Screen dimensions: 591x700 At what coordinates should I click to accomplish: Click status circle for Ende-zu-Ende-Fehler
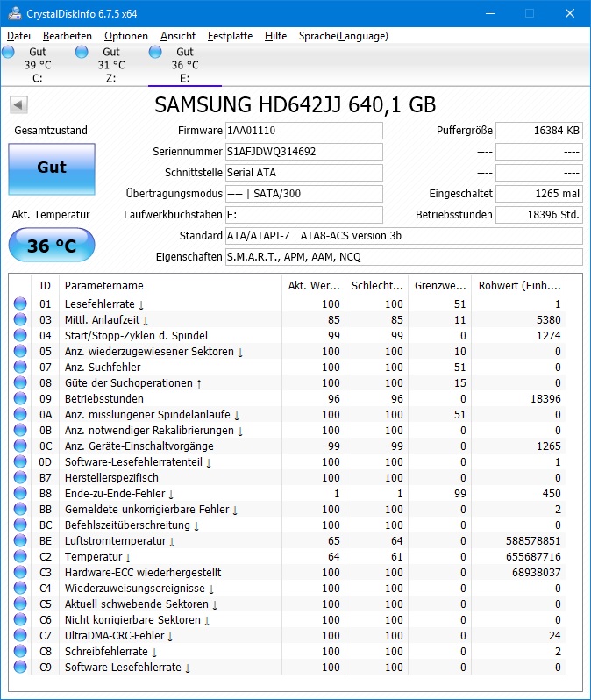(20, 493)
